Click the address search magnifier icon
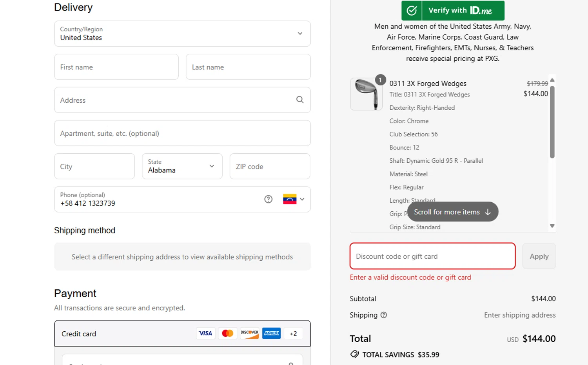Screen dimensions: 588x365 pos(300,100)
